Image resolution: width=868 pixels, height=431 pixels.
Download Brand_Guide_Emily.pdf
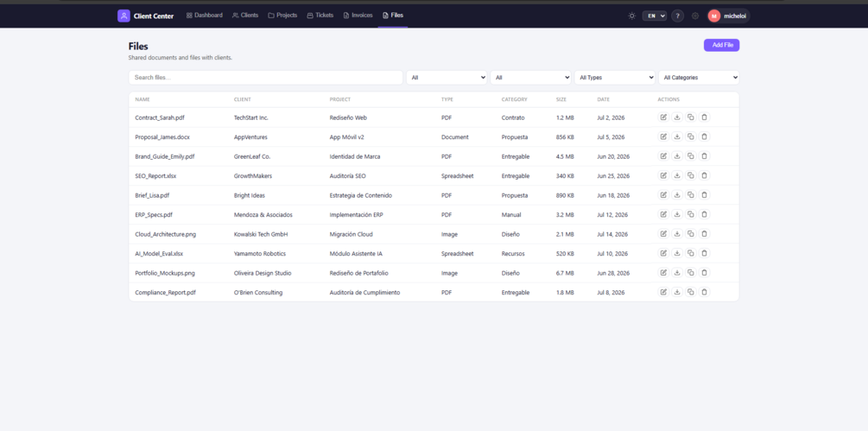[677, 156]
